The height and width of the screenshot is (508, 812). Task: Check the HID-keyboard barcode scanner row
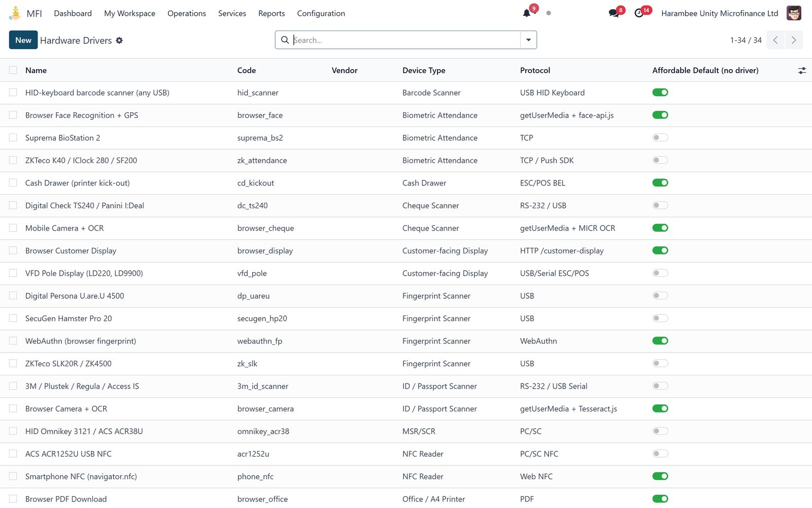tap(13, 92)
